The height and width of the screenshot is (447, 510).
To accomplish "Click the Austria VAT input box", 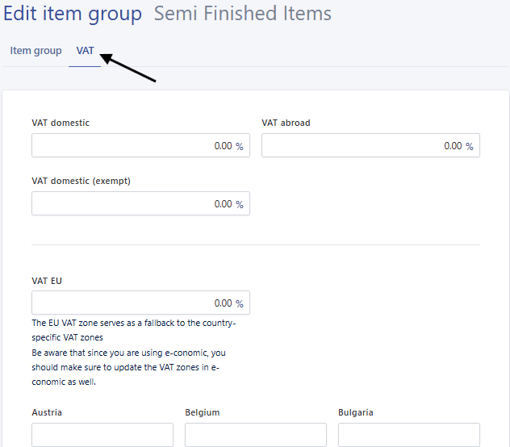I will pos(102,435).
